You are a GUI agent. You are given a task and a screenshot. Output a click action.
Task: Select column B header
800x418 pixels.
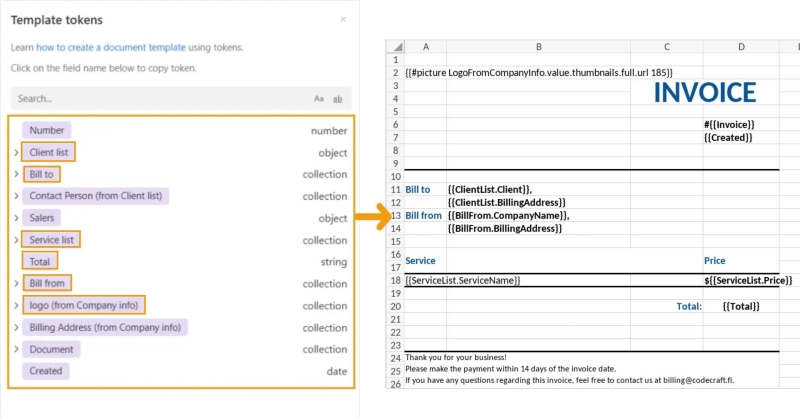click(x=538, y=46)
